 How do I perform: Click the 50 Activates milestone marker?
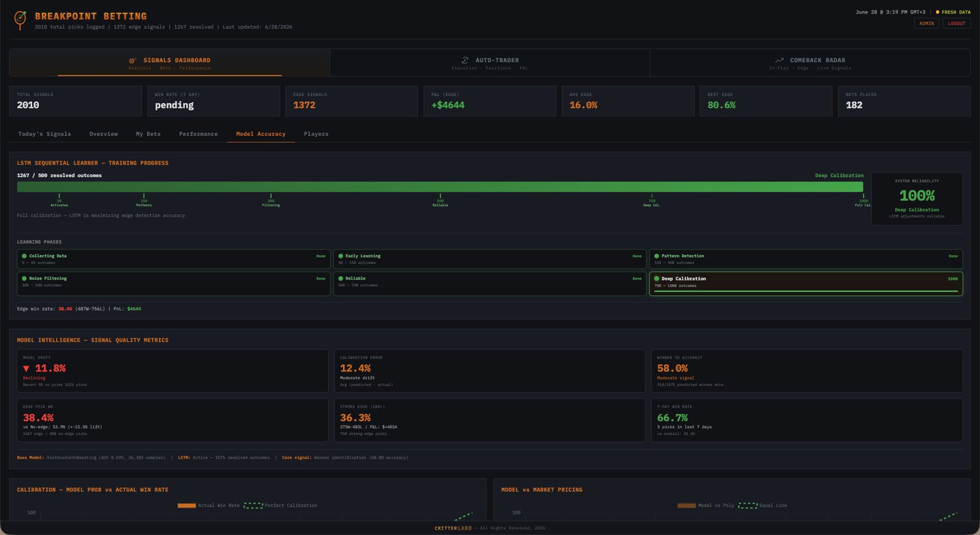[59, 200]
